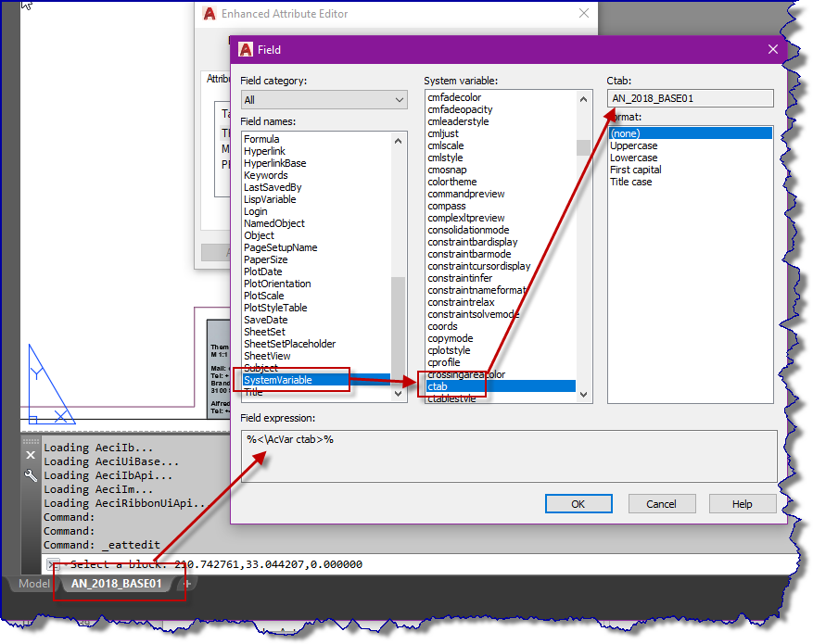Open Help from the Field dialog

point(742,503)
